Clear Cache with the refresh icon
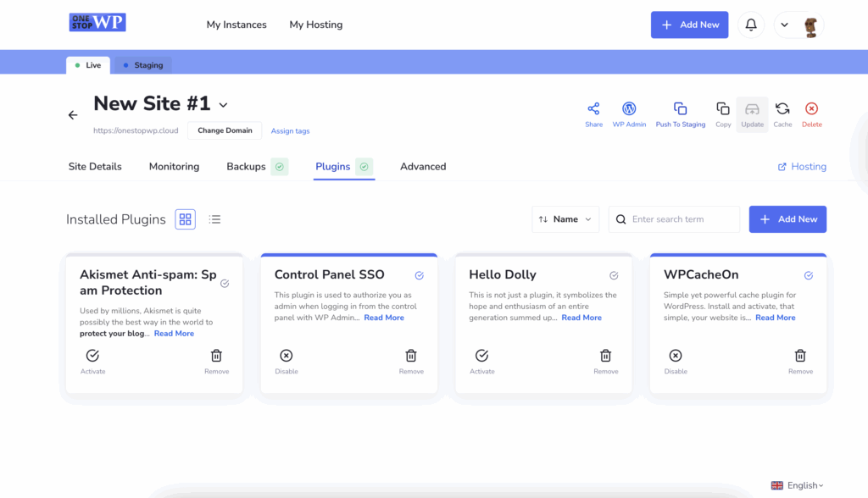This screenshot has width=868, height=498. (x=782, y=108)
